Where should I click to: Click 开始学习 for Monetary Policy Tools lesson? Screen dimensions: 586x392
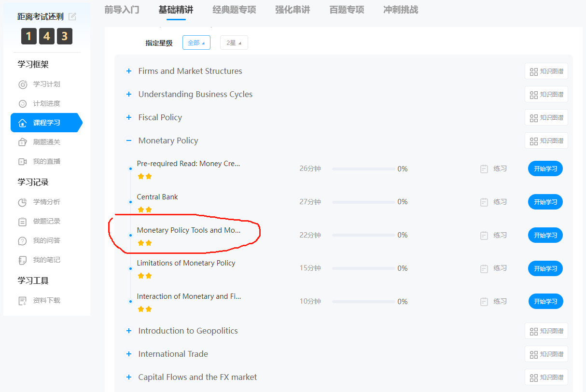(x=545, y=235)
